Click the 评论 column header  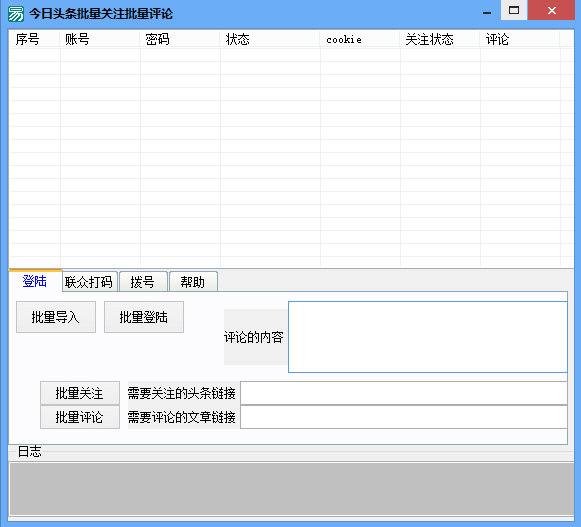tap(520, 39)
